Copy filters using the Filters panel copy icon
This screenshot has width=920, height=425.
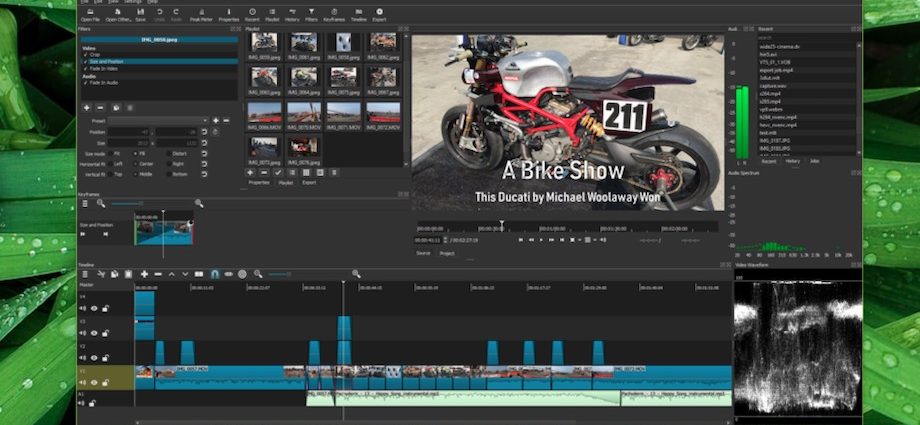click(x=116, y=108)
